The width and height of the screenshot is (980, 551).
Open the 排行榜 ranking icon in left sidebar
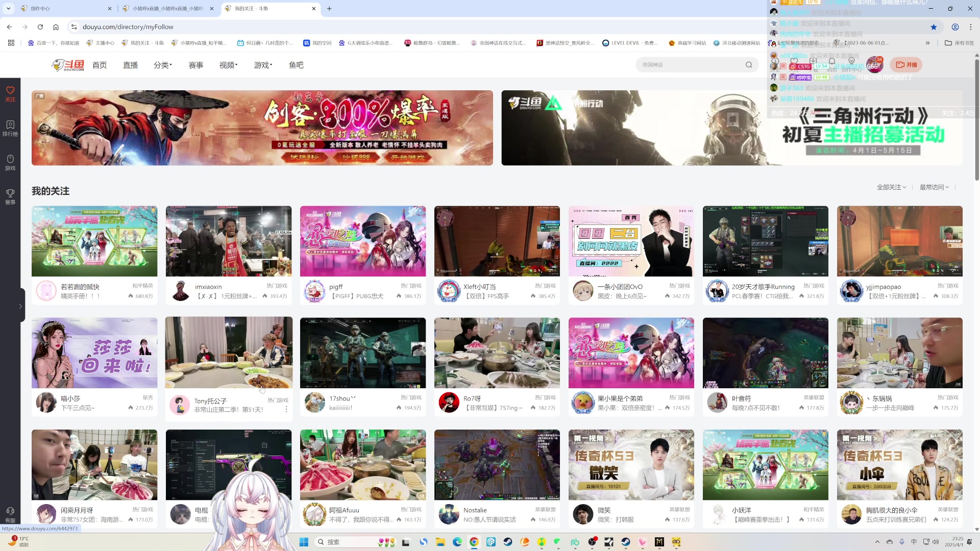tap(10, 129)
